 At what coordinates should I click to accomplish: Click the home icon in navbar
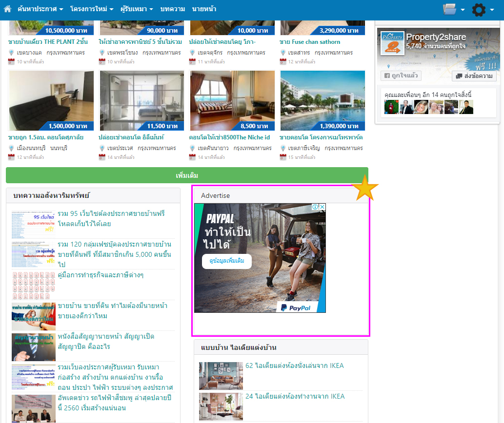7,9
